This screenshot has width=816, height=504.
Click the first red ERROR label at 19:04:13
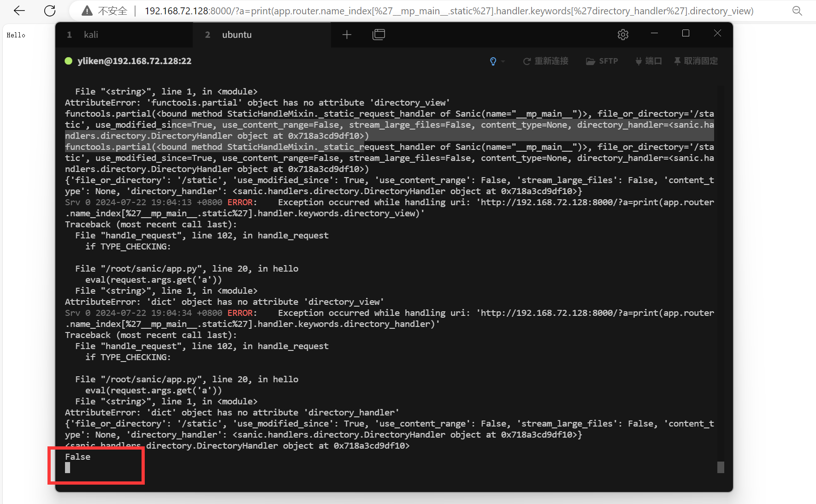240,202
